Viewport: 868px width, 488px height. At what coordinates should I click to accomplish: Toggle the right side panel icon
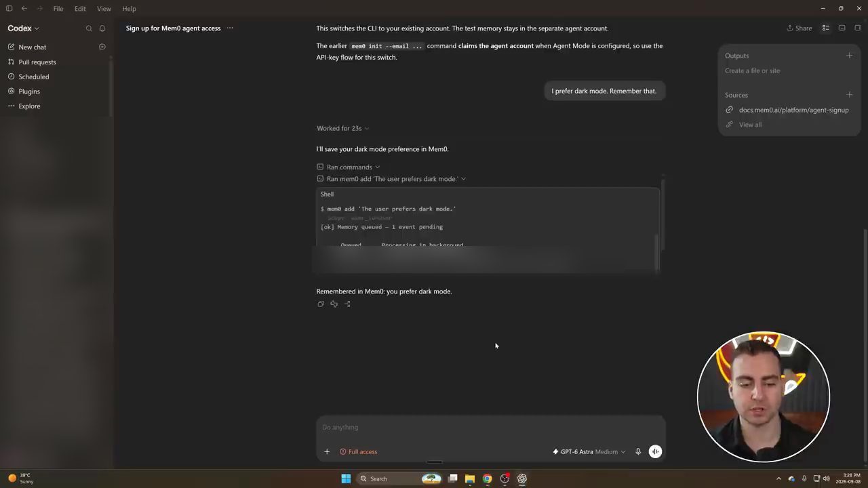pyautogui.click(x=858, y=28)
